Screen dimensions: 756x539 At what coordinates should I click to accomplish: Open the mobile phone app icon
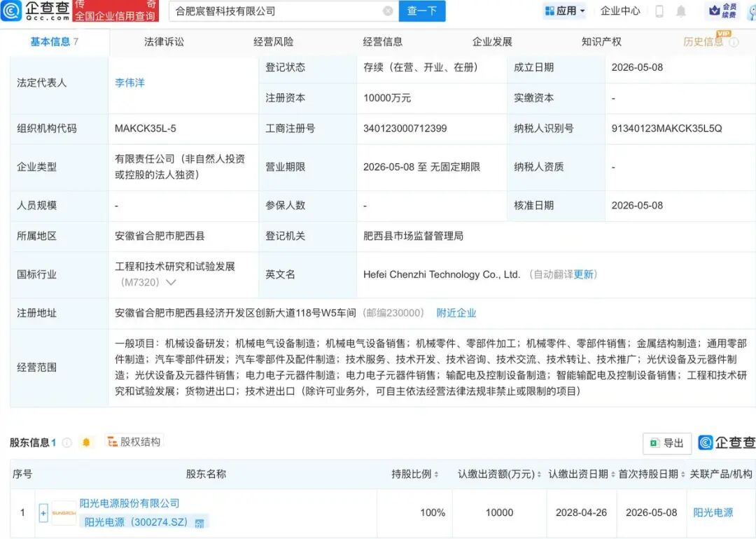click(x=659, y=11)
